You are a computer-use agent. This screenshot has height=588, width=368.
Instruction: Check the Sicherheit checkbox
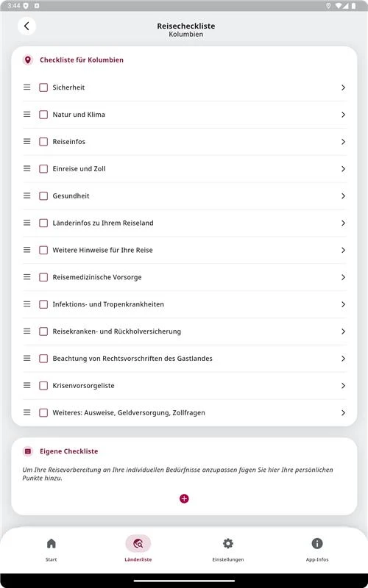[43, 87]
